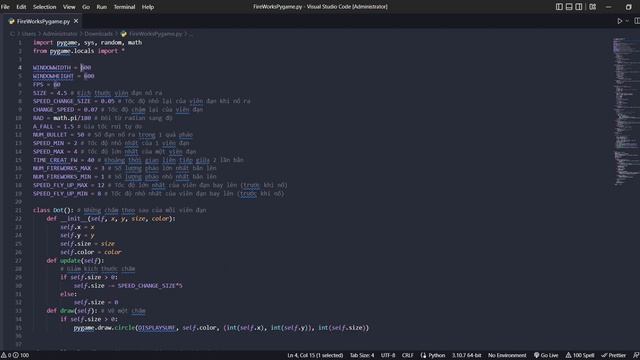Viewport: 640px width, 360px height.
Task: Toggle Secondary Side Bar layout icon
Action: (579, 7)
